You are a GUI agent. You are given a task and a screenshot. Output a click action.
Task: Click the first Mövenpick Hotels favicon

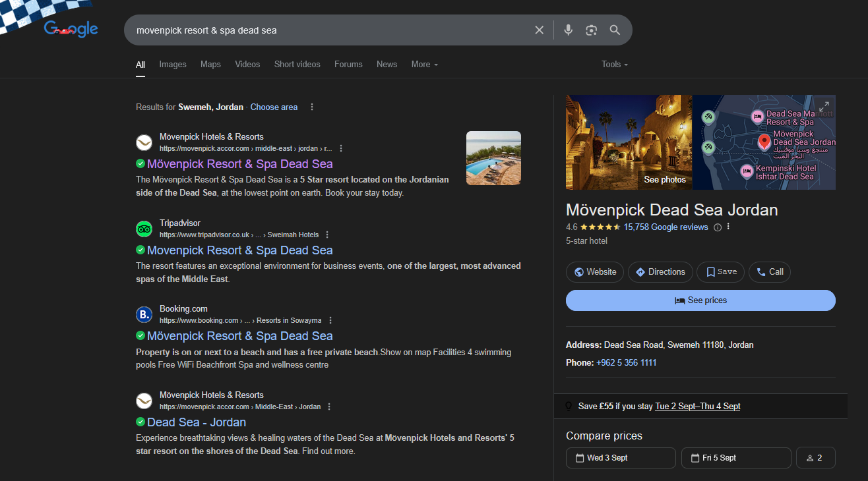click(144, 142)
